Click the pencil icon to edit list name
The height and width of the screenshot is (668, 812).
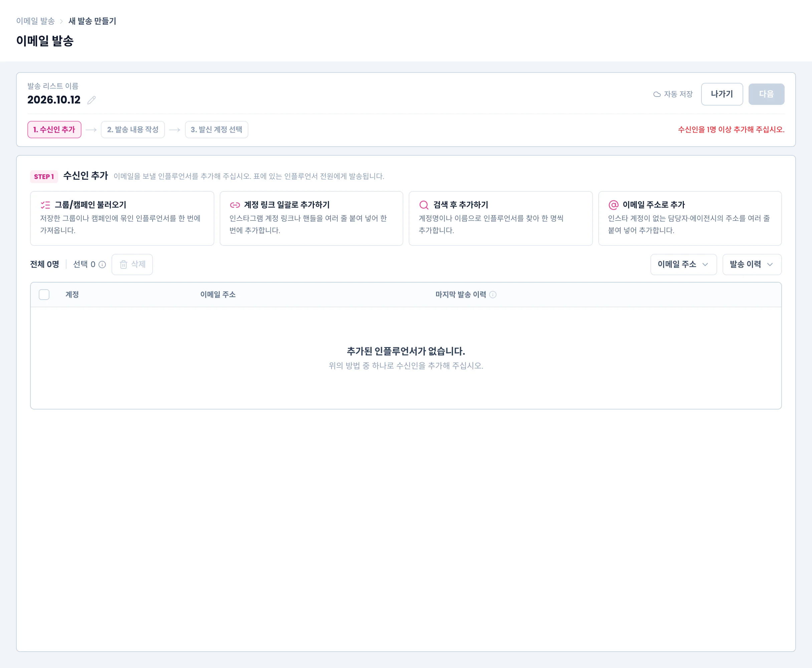click(x=91, y=100)
